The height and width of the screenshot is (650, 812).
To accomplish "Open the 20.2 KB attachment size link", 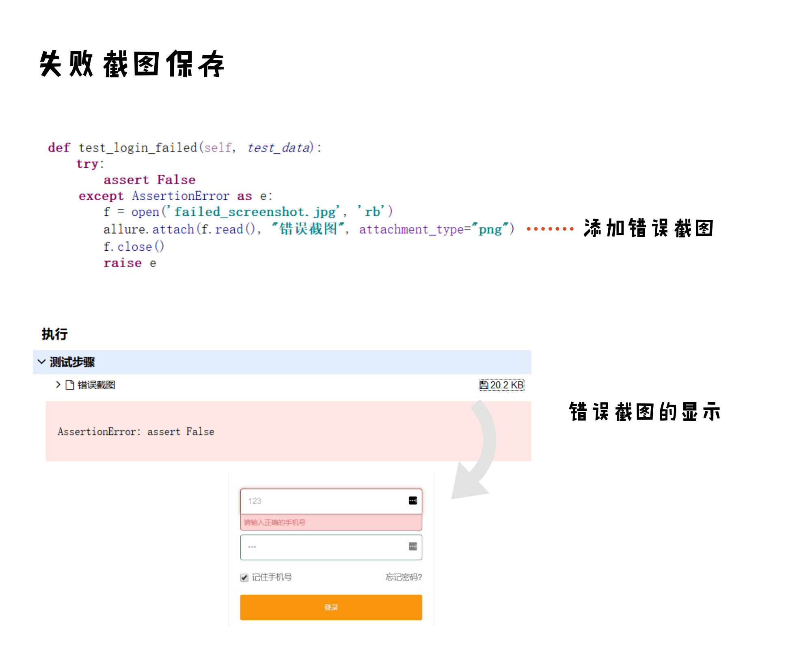I will pos(507,385).
